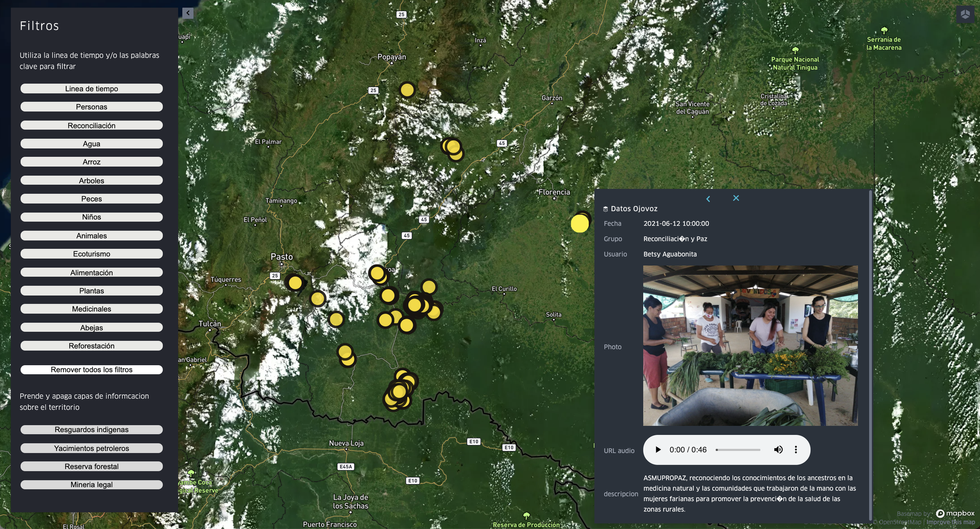
Task: Expand the Linea de tiempo filter
Action: pos(91,89)
